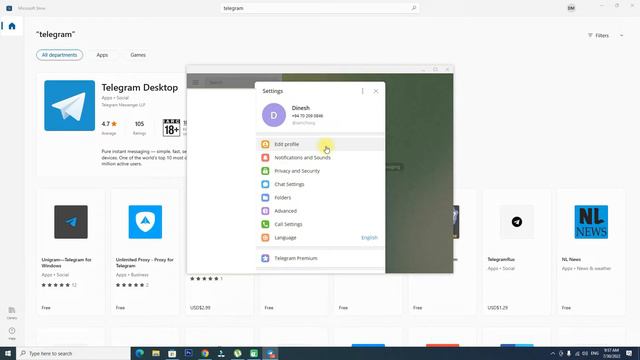Click the TelegramRus app title
The height and width of the screenshot is (360, 640).
pyautogui.click(x=501, y=259)
